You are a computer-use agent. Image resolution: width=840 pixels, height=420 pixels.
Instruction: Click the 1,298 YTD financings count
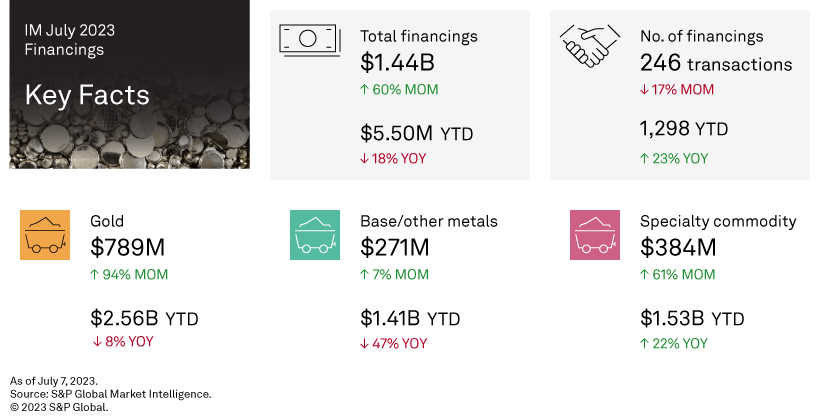pyautogui.click(x=684, y=129)
